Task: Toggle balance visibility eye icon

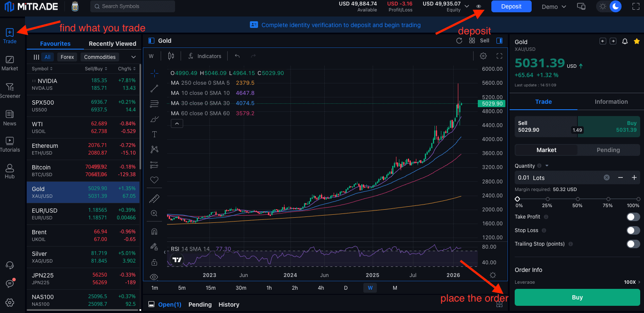Action: [479, 6]
